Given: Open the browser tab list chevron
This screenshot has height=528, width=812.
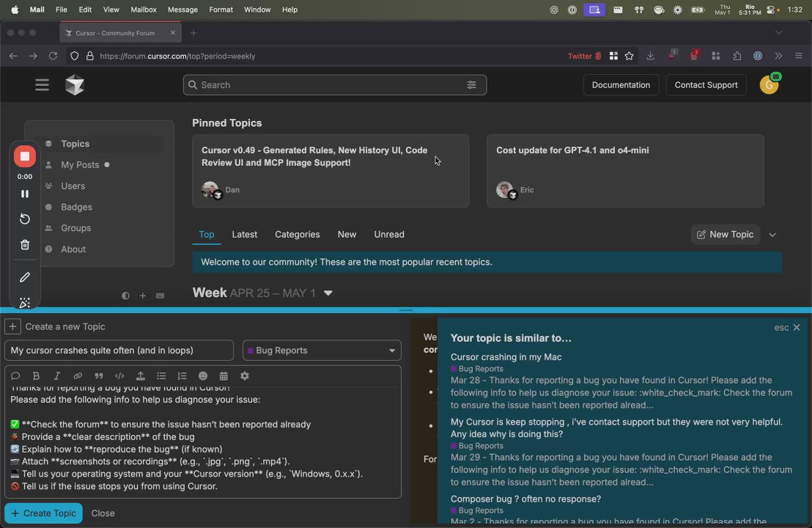Looking at the screenshot, I should (778, 33).
